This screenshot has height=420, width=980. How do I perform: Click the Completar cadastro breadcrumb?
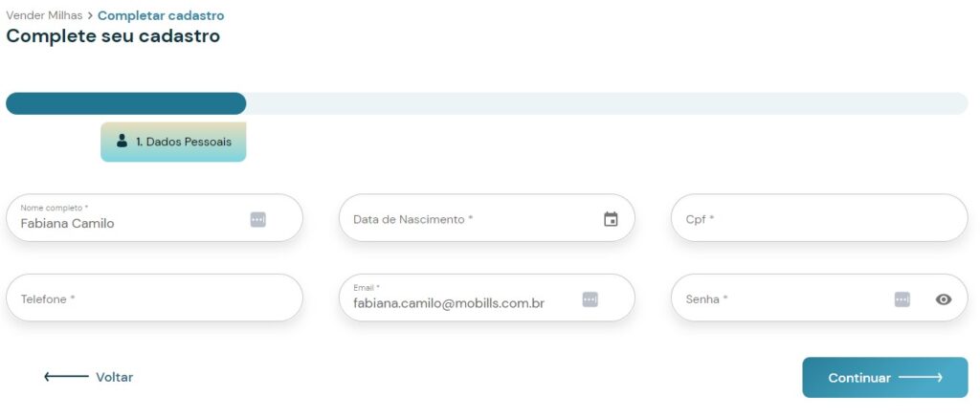click(161, 15)
